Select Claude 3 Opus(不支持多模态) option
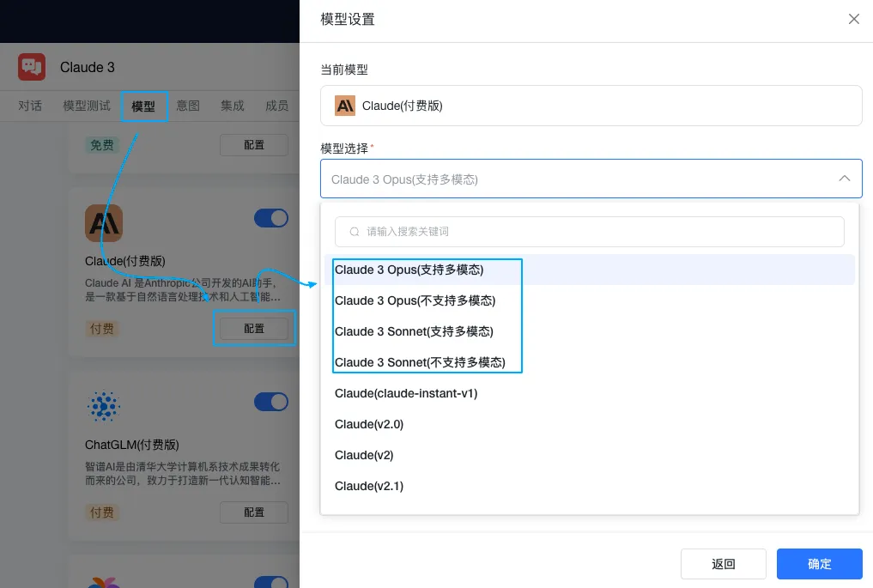 click(590, 300)
